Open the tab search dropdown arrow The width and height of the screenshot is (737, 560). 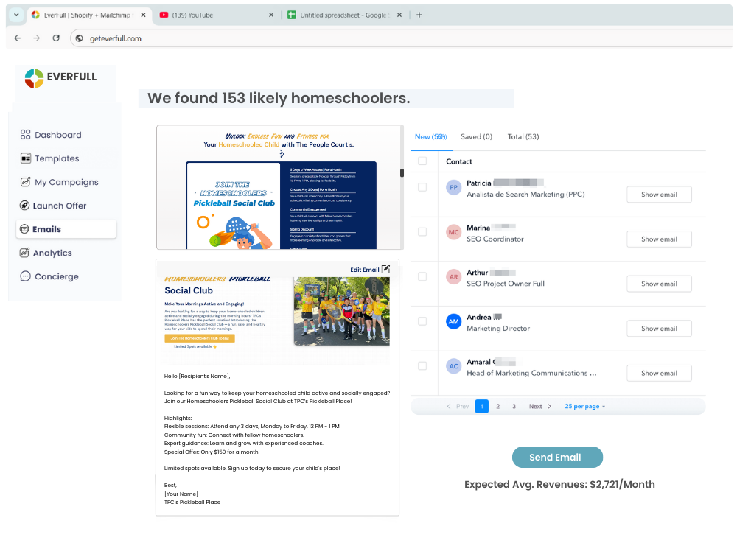pyautogui.click(x=16, y=15)
